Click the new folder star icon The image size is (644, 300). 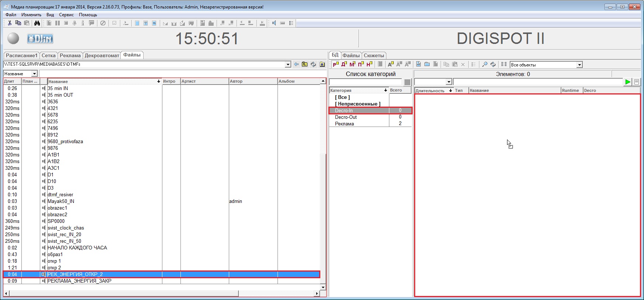[322, 64]
